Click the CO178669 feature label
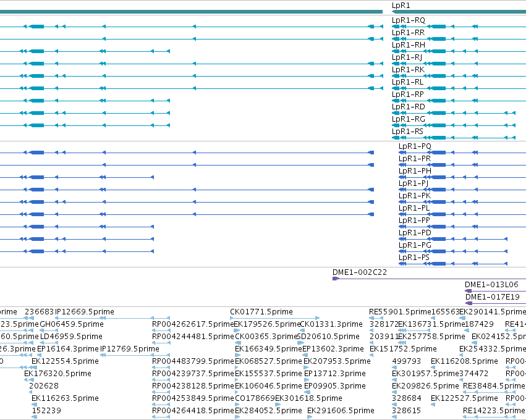 click(x=255, y=398)
